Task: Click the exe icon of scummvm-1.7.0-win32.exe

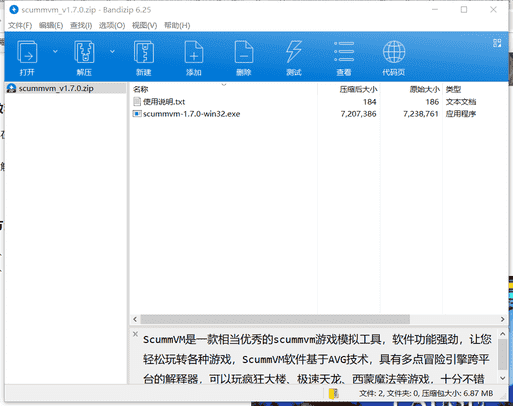Action: point(137,114)
